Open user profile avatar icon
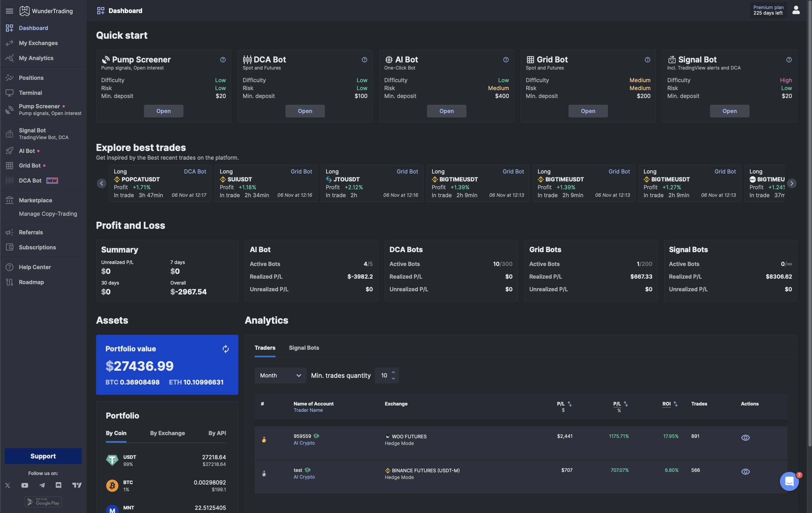812x513 pixels. (796, 10)
